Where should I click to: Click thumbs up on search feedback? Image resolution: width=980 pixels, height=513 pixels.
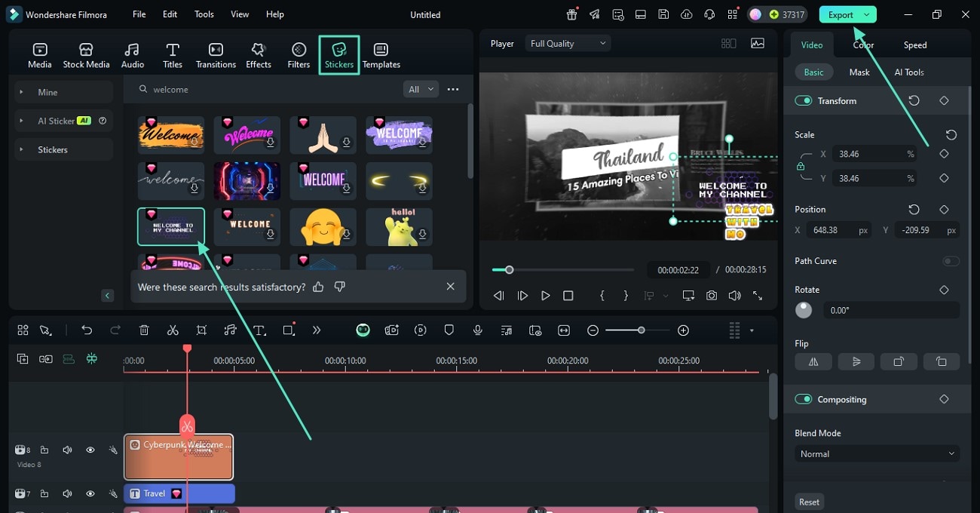pos(318,287)
